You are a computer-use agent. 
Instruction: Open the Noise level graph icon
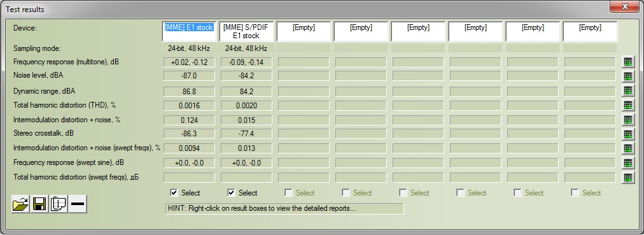628,76
